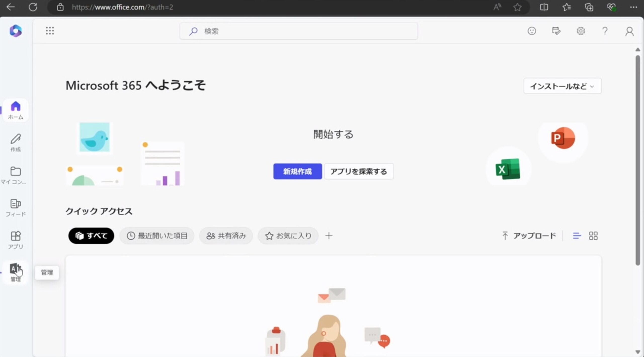The width and height of the screenshot is (644, 357).
Task: Click the help question mark icon
Action: 605,31
